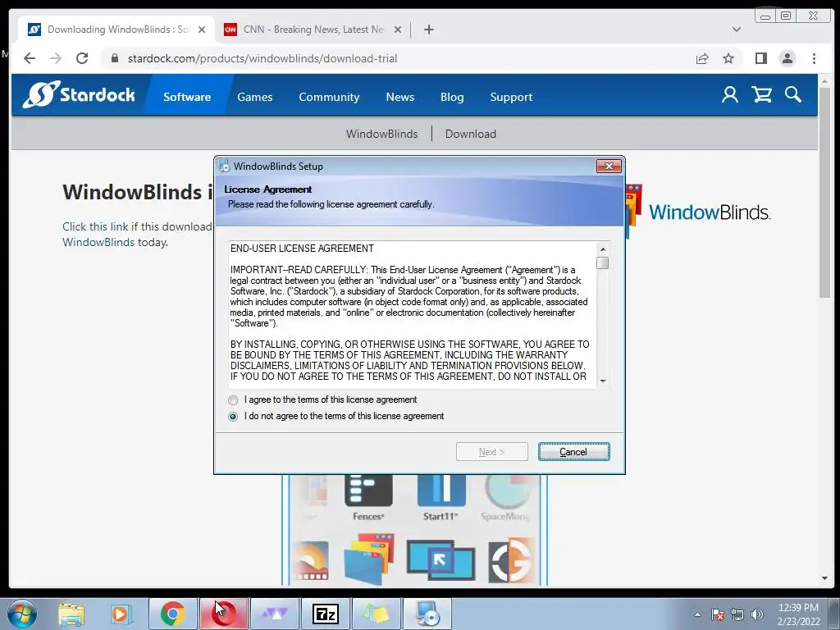Viewport: 840px width, 630px height.
Task: Switch to Downloading WindowBlinds tab
Action: (x=116, y=30)
